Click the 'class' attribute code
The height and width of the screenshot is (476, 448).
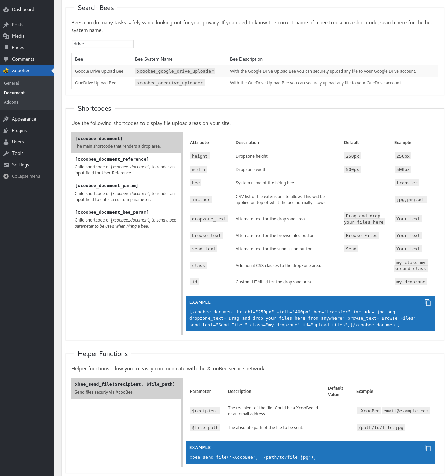[x=198, y=265]
